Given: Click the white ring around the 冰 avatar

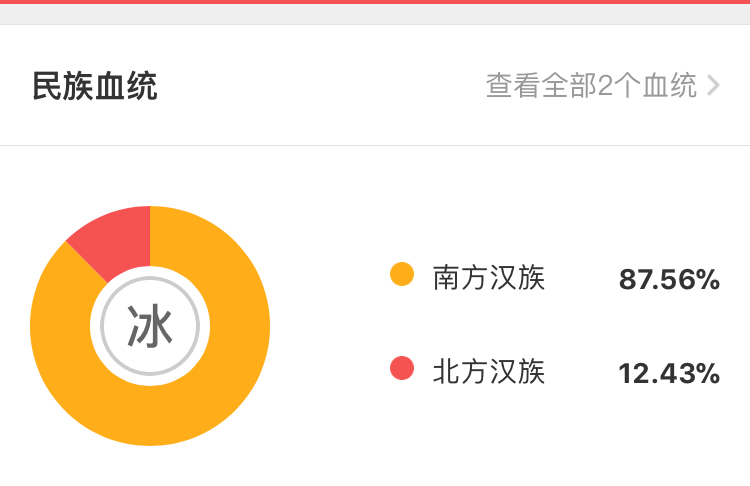Looking at the screenshot, I should pos(150,271).
